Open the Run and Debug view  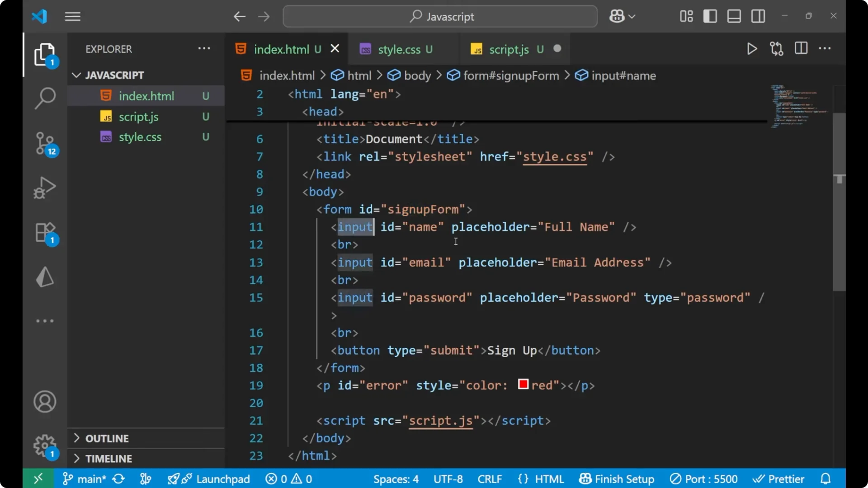44,188
